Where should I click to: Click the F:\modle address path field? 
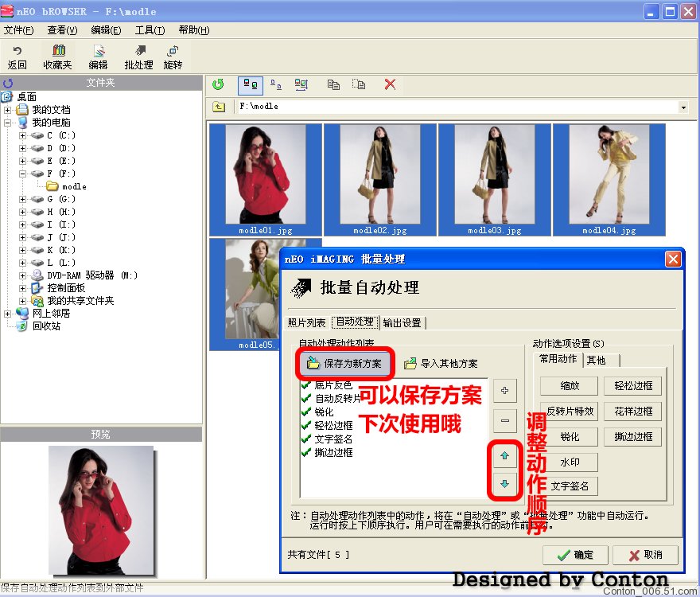coord(457,107)
